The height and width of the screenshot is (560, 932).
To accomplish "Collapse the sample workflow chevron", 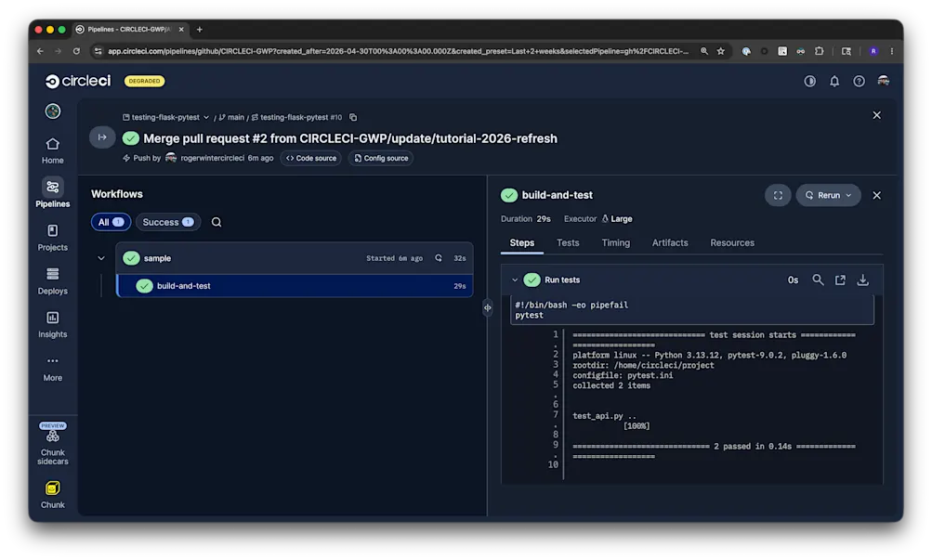I will click(x=101, y=258).
